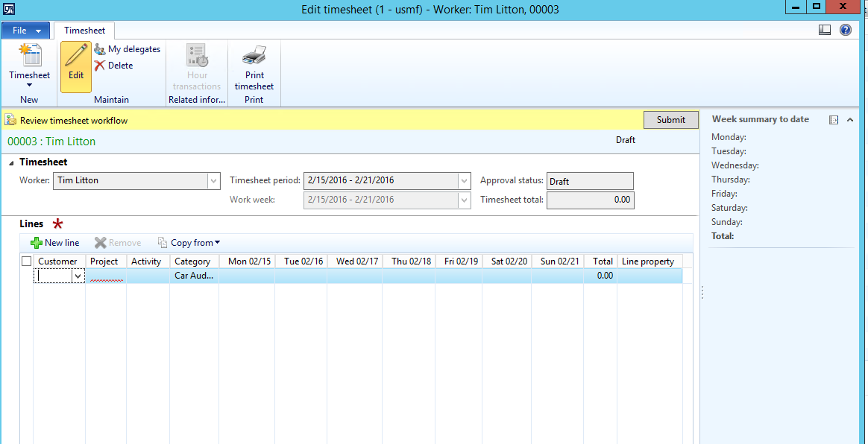Open the Customer cell dropdown
This screenshot has width=868, height=444.
pos(78,276)
